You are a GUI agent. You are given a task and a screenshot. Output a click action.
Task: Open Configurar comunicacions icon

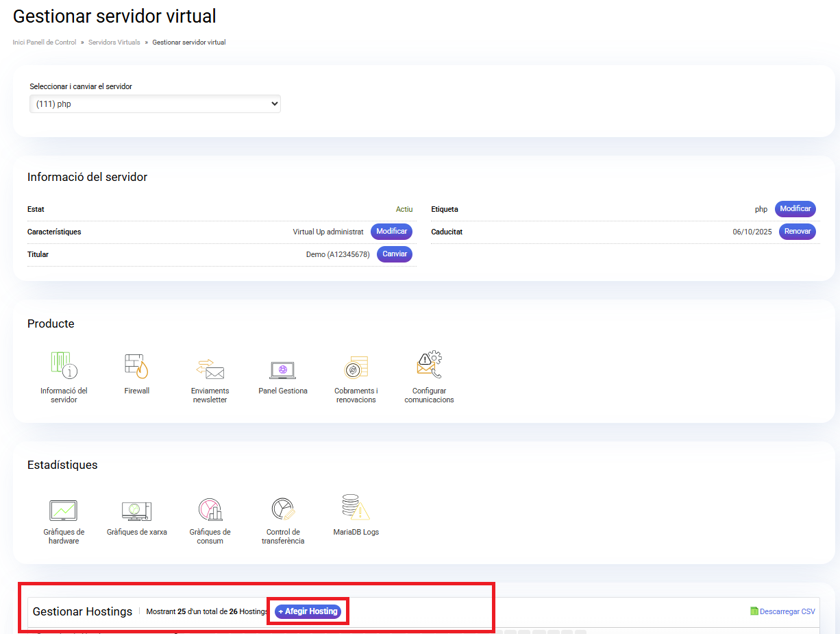point(429,366)
